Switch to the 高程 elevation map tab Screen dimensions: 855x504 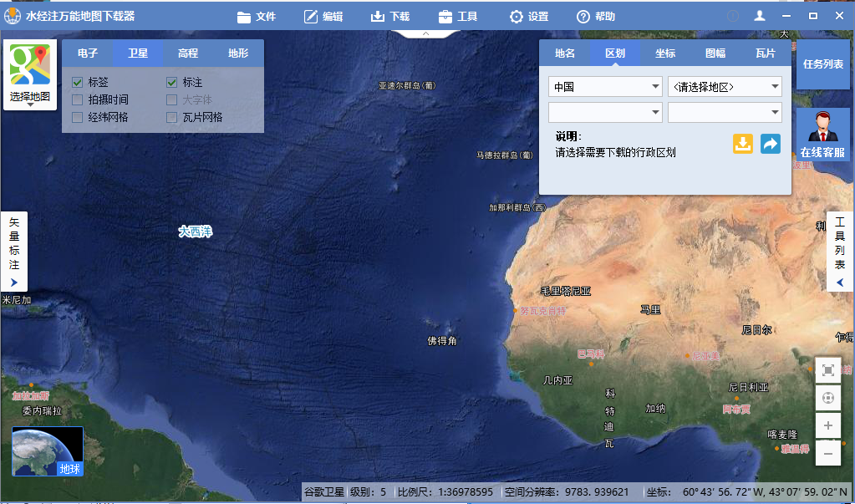coord(187,52)
